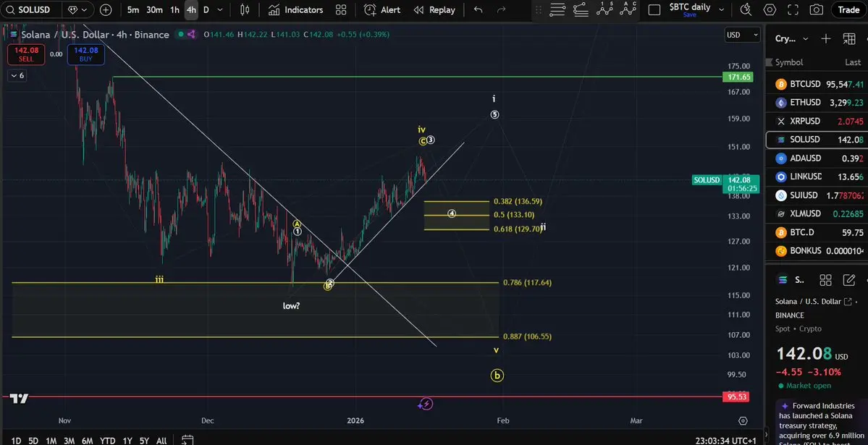Switch to the D daily timeframe

(x=206, y=10)
